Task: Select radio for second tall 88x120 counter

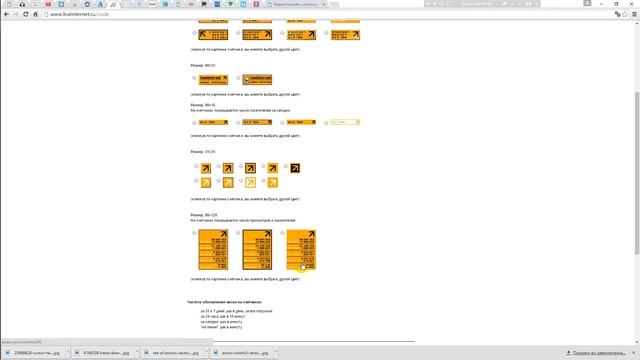Action: (238, 233)
